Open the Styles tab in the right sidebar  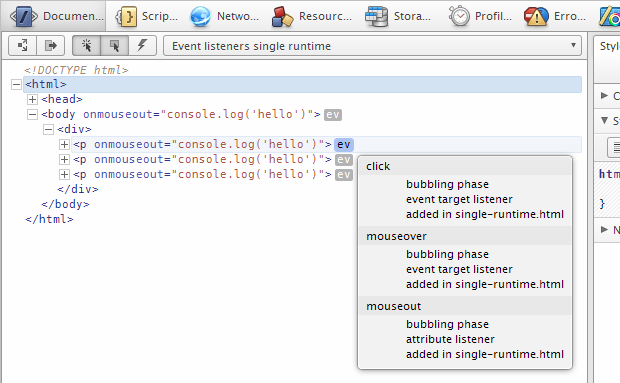click(x=609, y=46)
